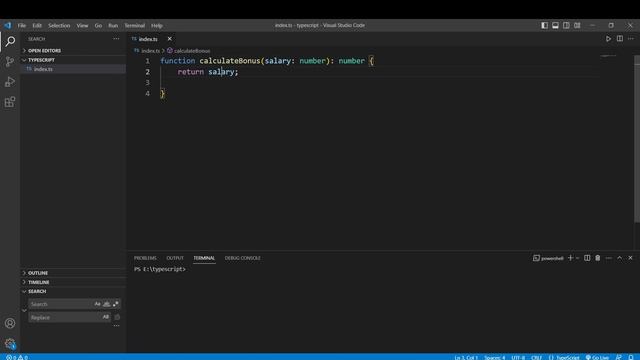This screenshot has width=640, height=360.
Task: Split the terminal panel
Action: click(x=587, y=258)
